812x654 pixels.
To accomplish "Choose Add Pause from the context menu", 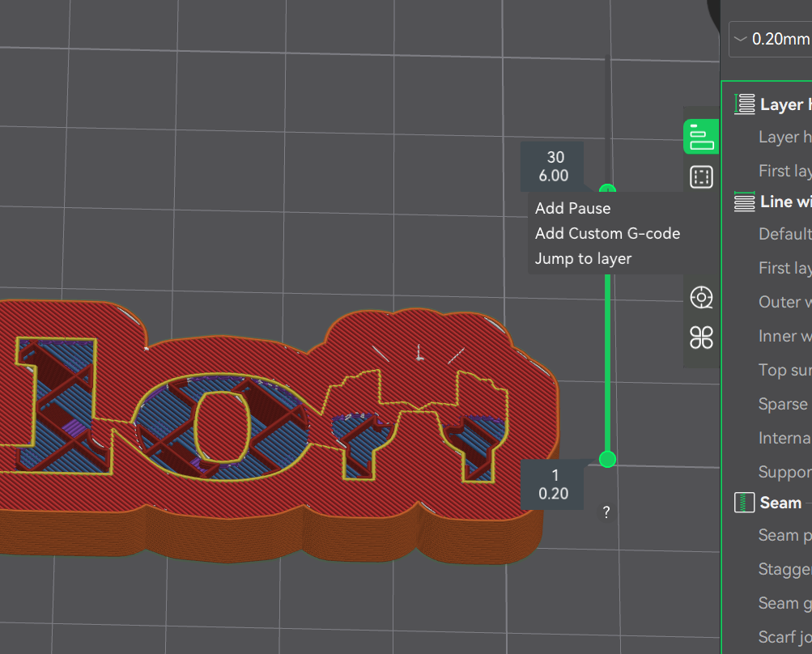I will point(573,208).
